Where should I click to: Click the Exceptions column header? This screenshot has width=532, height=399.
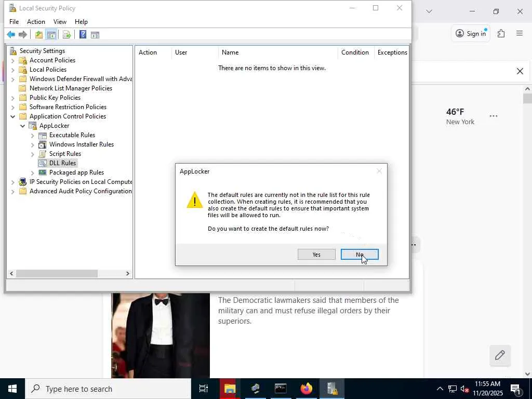pos(392,52)
